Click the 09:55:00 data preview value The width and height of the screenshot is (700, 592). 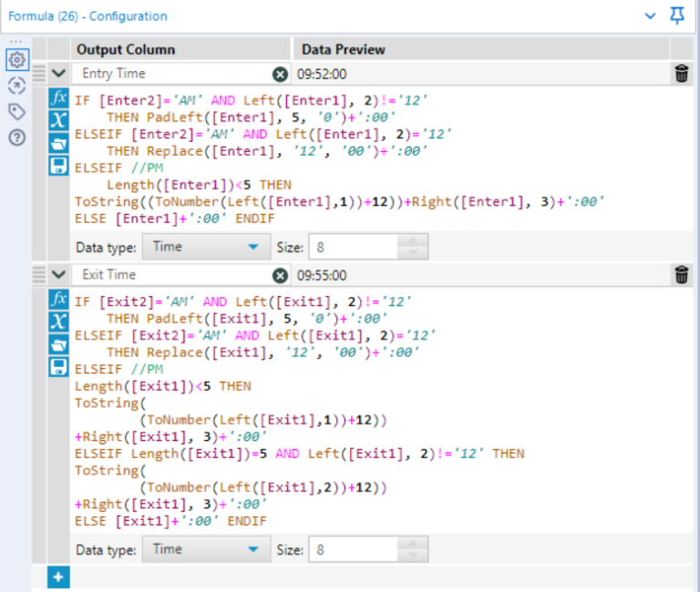(x=322, y=275)
